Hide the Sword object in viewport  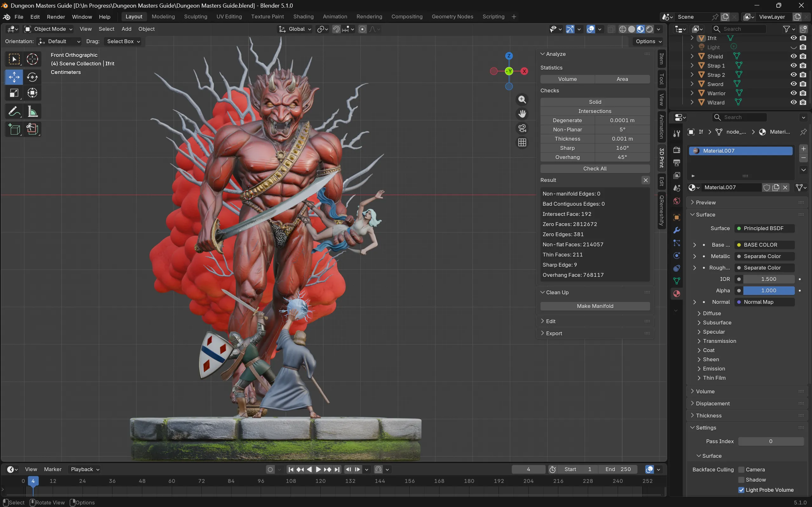click(x=793, y=84)
